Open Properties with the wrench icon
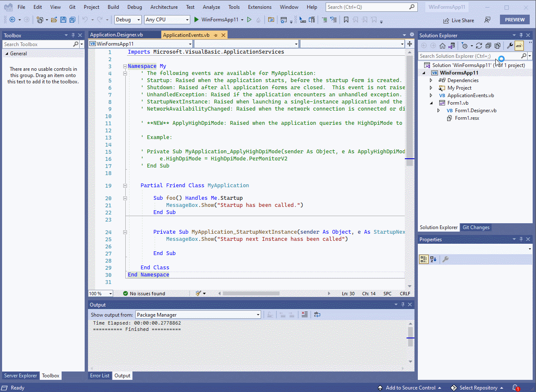536x392 pixels. pyautogui.click(x=510, y=46)
